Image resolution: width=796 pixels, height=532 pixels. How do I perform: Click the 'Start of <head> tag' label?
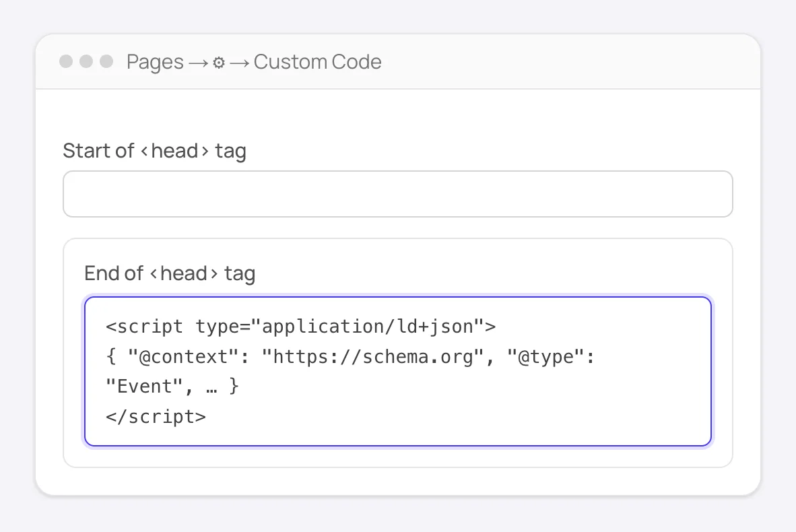tap(154, 151)
